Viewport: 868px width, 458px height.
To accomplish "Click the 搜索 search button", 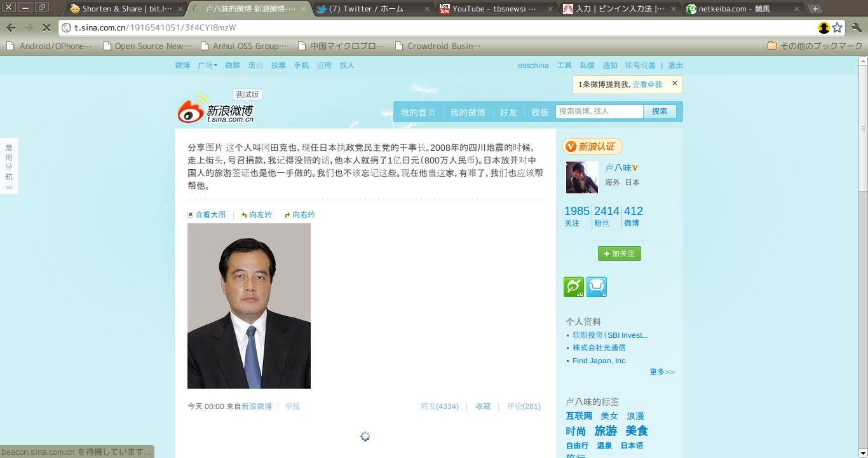I will click(660, 111).
